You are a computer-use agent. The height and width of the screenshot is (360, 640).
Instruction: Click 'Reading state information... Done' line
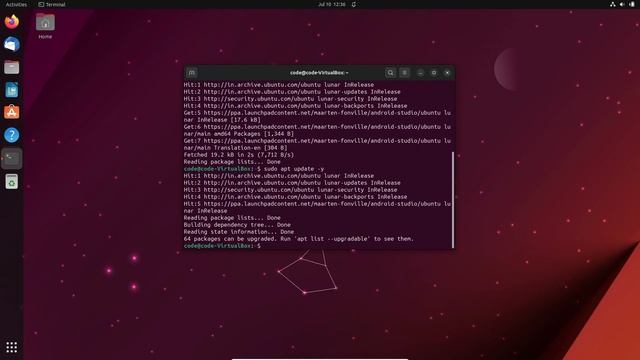pos(239,232)
